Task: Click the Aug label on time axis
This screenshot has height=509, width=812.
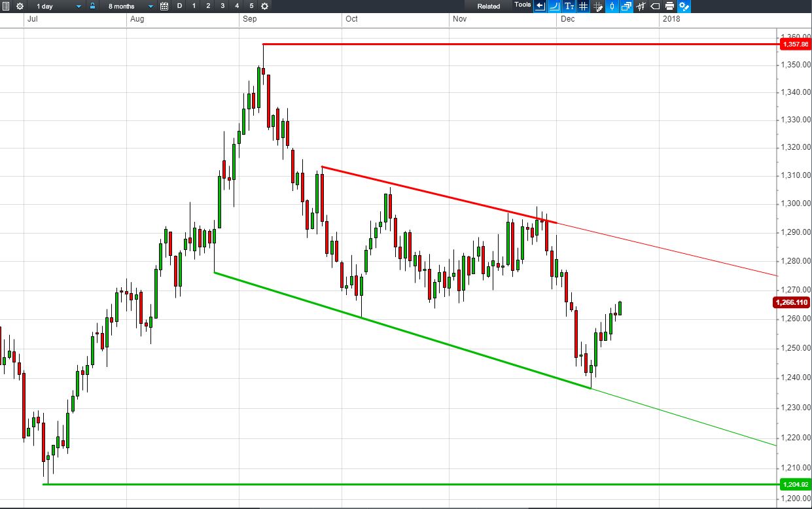Action: (x=137, y=19)
